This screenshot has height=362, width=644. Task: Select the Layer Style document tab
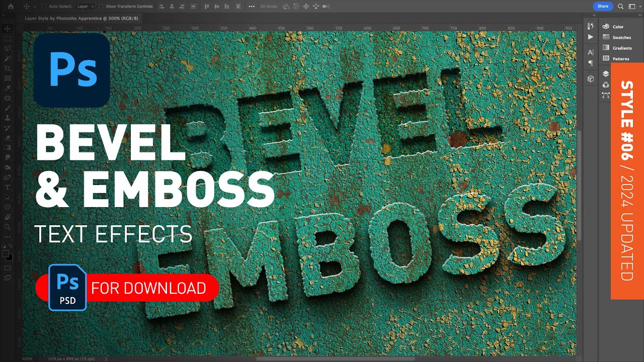coord(82,19)
